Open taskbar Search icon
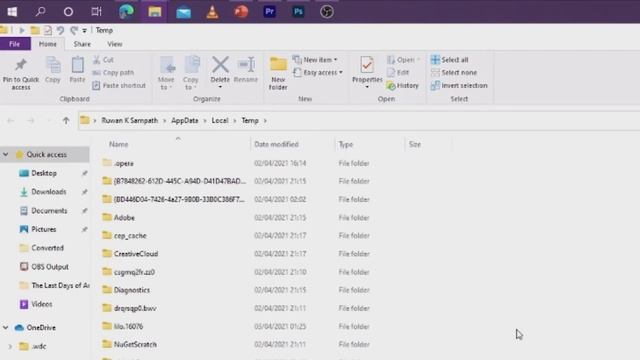The width and height of the screenshot is (640, 360). pyautogui.click(x=40, y=11)
